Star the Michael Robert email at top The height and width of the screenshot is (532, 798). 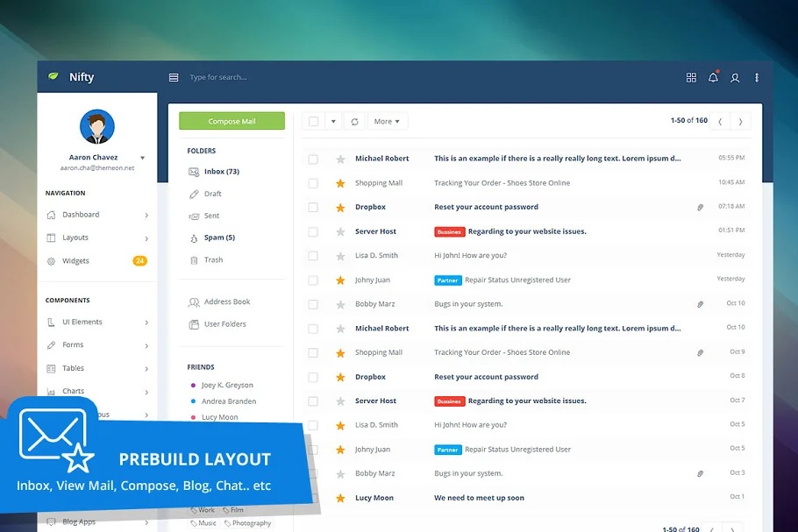(340, 160)
